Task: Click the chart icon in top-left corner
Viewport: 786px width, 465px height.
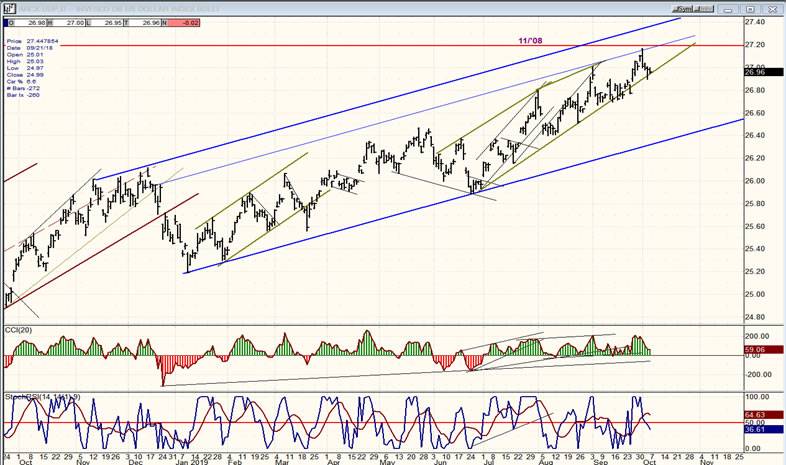Action: pos(7,6)
